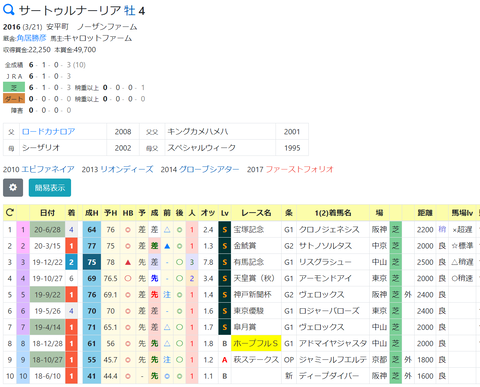Click 馬場lv value ☆標準
Viewport: 480px width, 387px height.
click(x=462, y=246)
